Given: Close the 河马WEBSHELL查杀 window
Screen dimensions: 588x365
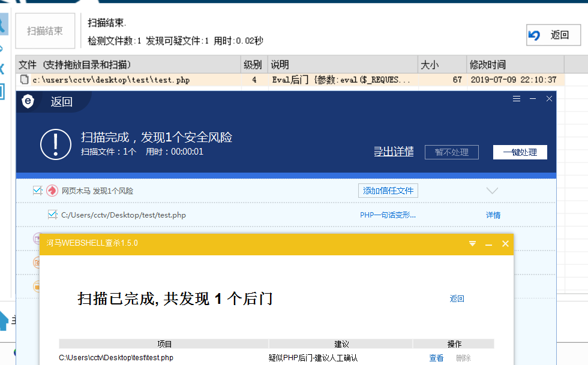Looking at the screenshot, I should (505, 244).
